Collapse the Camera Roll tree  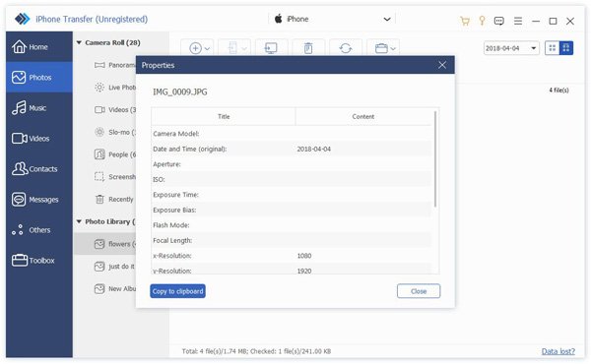[x=79, y=43]
